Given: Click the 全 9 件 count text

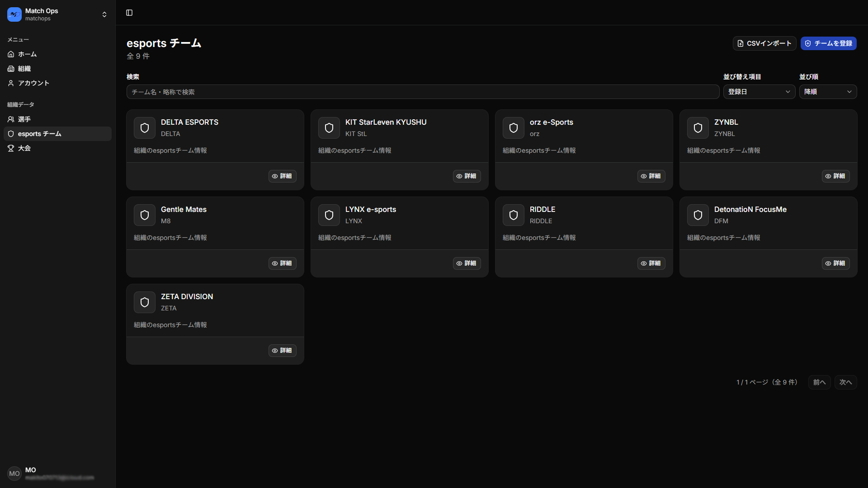Looking at the screenshot, I should tap(138, 56).
